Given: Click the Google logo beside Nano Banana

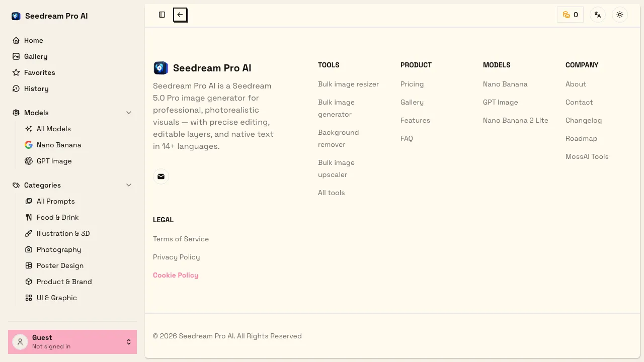Looking at the screenshot, I should pyautogui.click(x=29, y=145).
